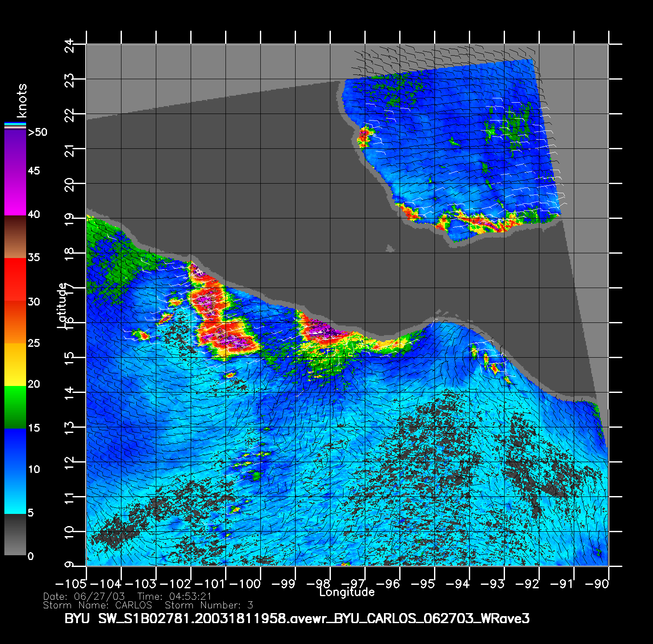Click the latitude 24 tick label

(x=69, y=45)
